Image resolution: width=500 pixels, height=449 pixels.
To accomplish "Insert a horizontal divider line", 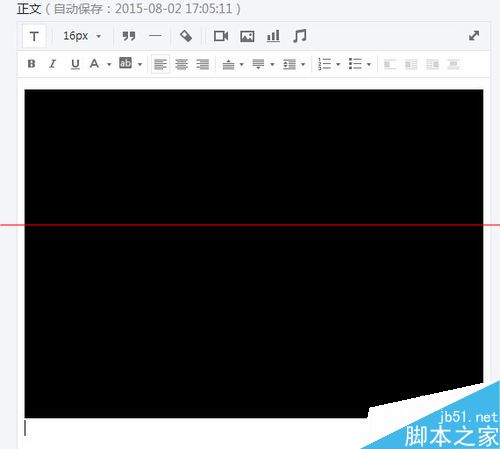I will pyautogui.click(x=155, y=36).
